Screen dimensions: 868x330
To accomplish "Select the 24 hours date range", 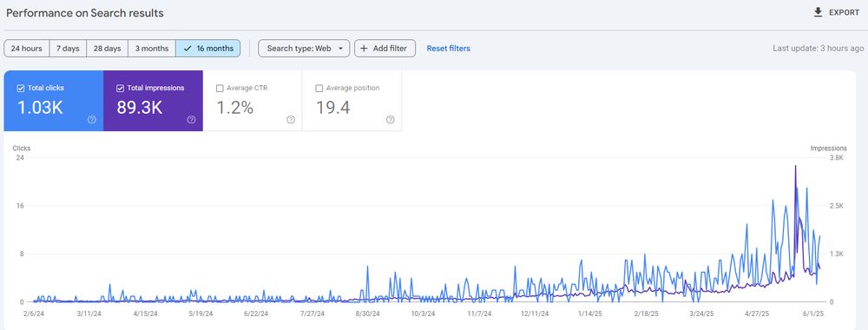I will [x=27, y=48].
